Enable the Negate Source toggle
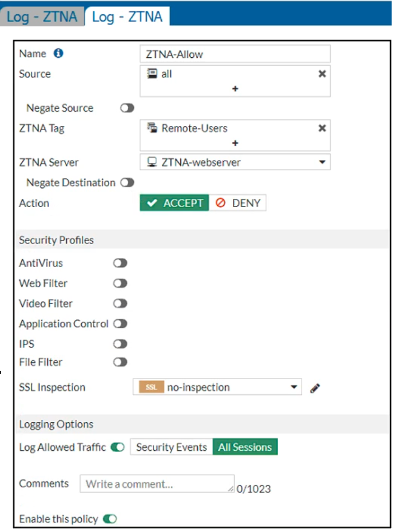The height and width of the screenshot is (532, 394). tap(127, 108)
